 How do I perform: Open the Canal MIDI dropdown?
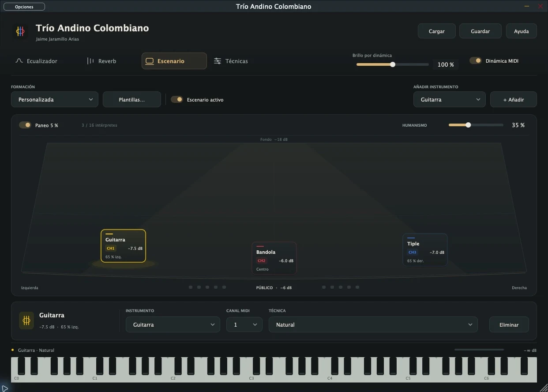pos(244,324)
